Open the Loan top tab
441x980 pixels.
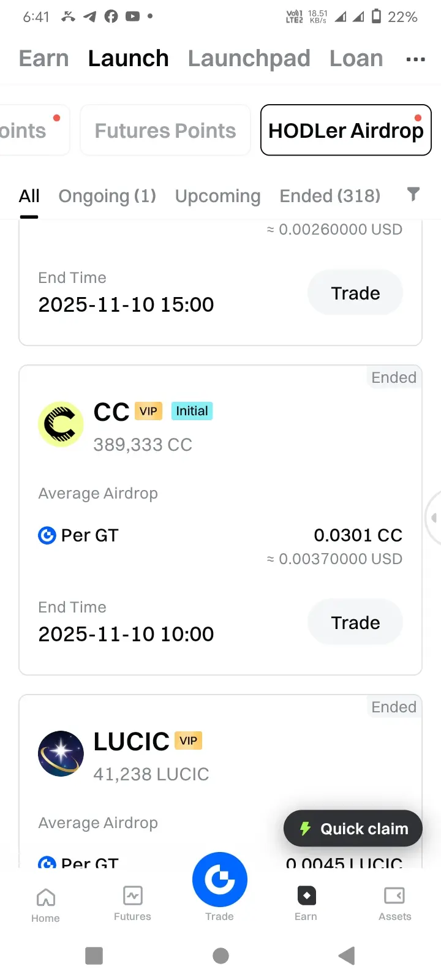356,59
